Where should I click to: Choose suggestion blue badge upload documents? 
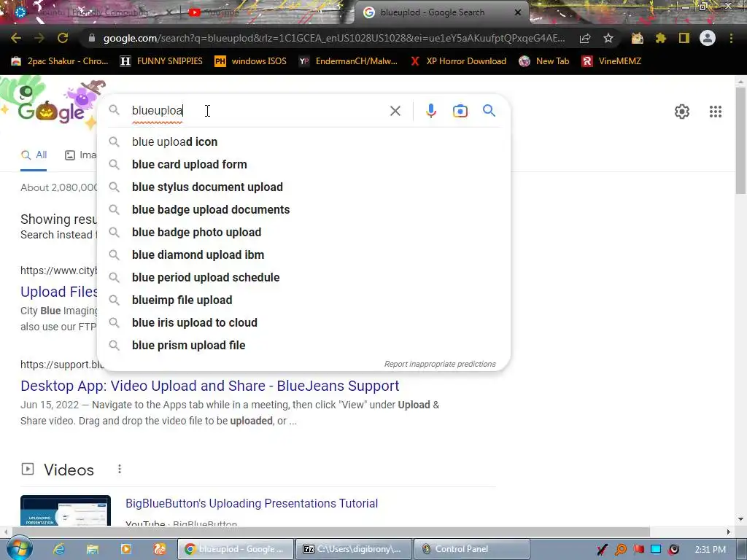click(303, 209)
